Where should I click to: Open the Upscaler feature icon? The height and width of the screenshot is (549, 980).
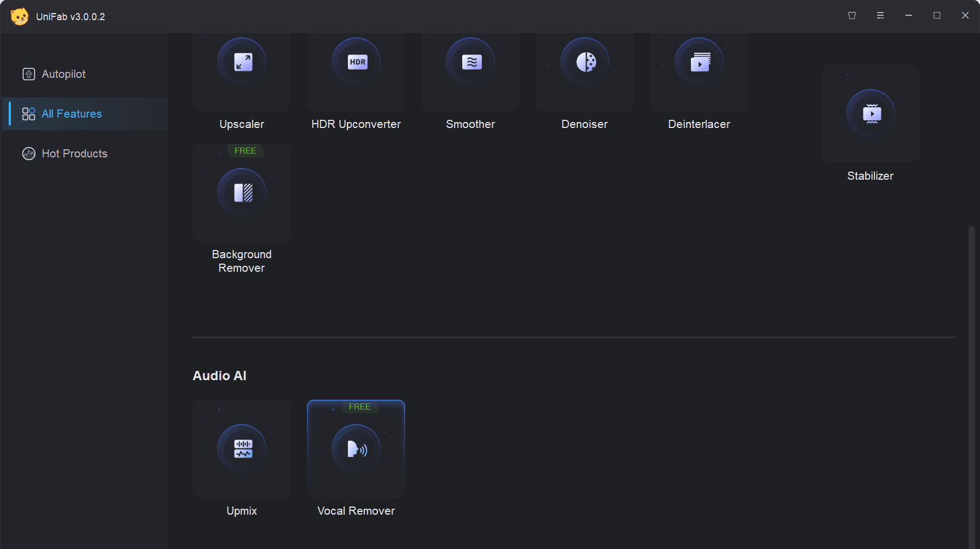(242, 62)
